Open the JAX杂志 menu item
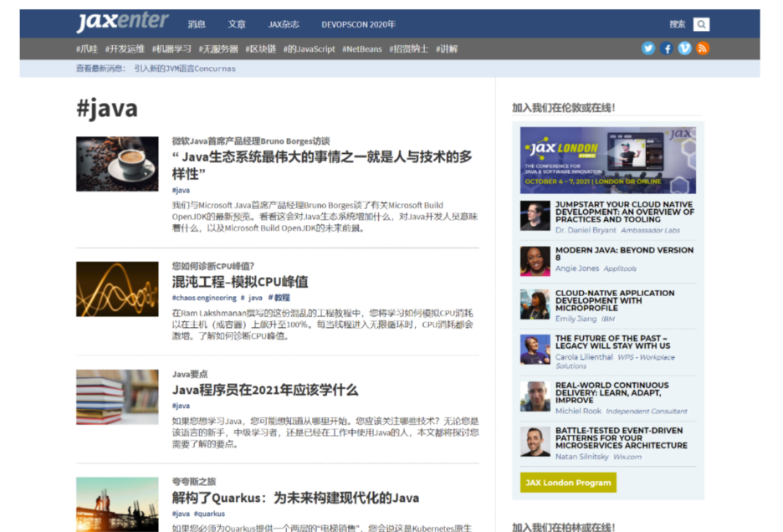This screenshot has height=532, width=783. [x=284, y=24]
